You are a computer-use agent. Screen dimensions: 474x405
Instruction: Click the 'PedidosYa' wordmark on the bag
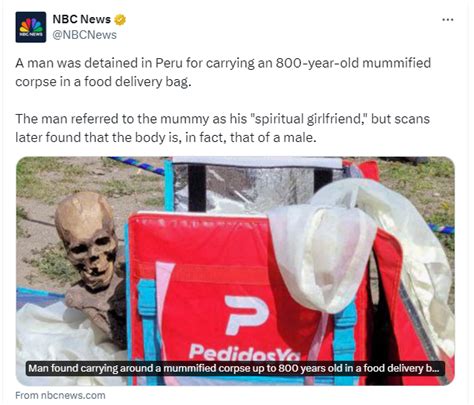click(245, 353)
